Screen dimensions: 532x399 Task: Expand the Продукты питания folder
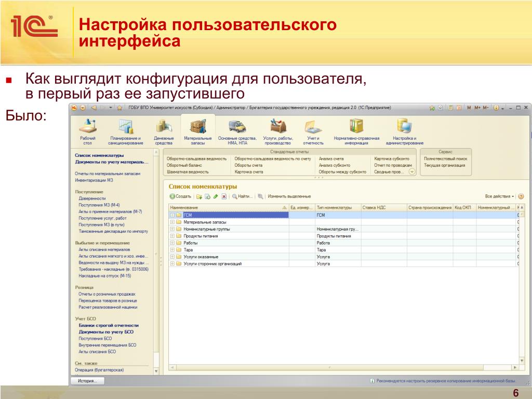[x=172, y=236]
